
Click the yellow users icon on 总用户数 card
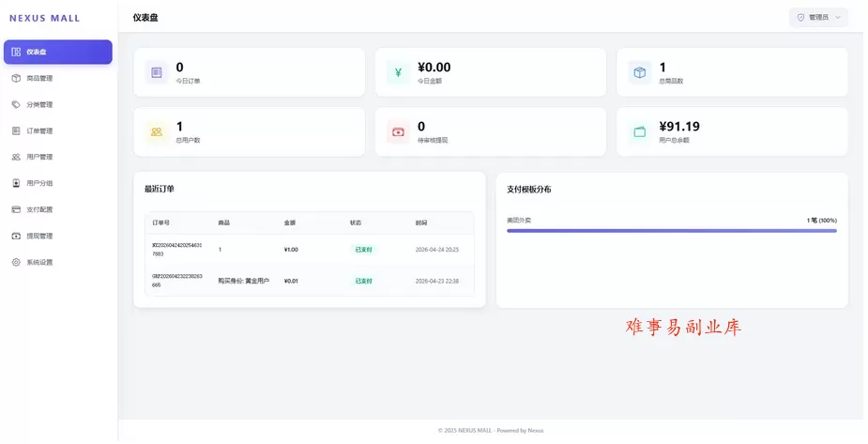pyautogui.click(x=157, y=131)
